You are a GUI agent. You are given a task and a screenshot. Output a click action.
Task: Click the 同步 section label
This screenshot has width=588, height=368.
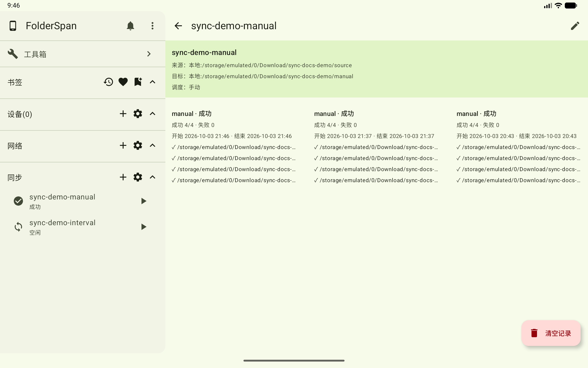(x=15, y=177)
